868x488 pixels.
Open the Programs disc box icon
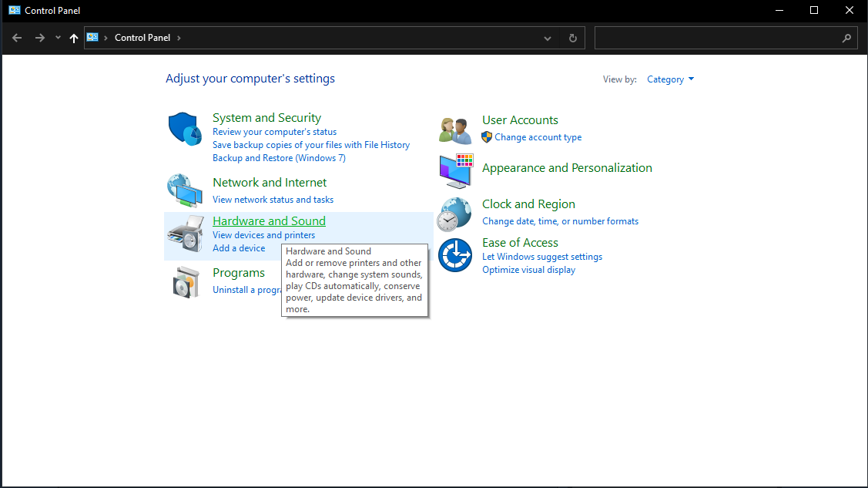(185, 282)
